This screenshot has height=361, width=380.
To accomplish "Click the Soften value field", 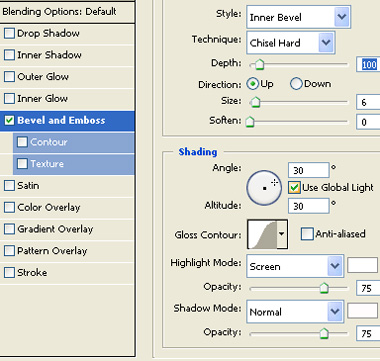I will pyautogui.click(x=368, y=122).
